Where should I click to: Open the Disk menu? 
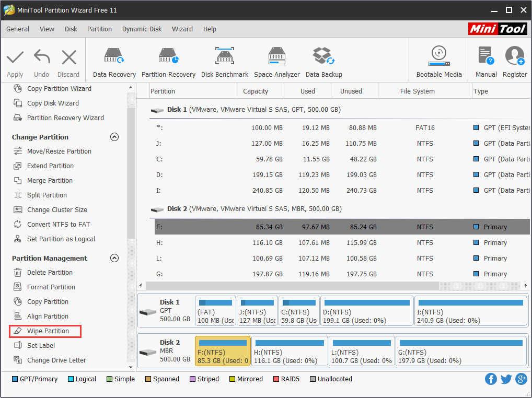point(71,29)
